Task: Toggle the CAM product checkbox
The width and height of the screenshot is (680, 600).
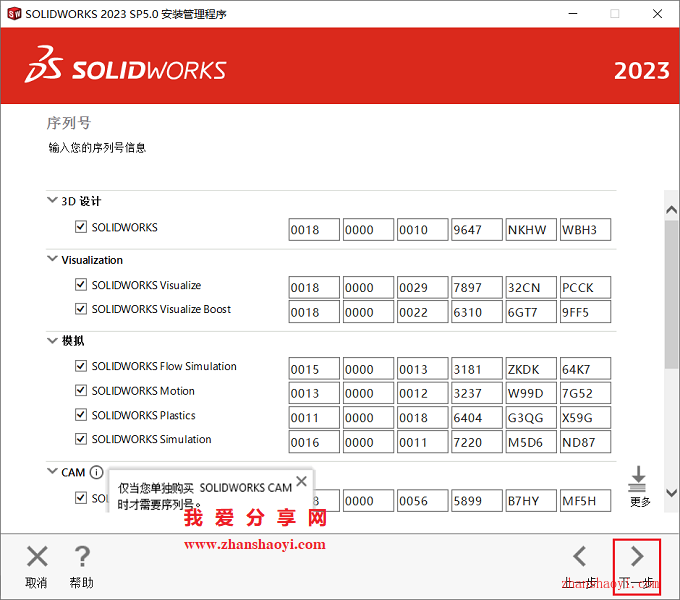Action: tap(81, 498)
